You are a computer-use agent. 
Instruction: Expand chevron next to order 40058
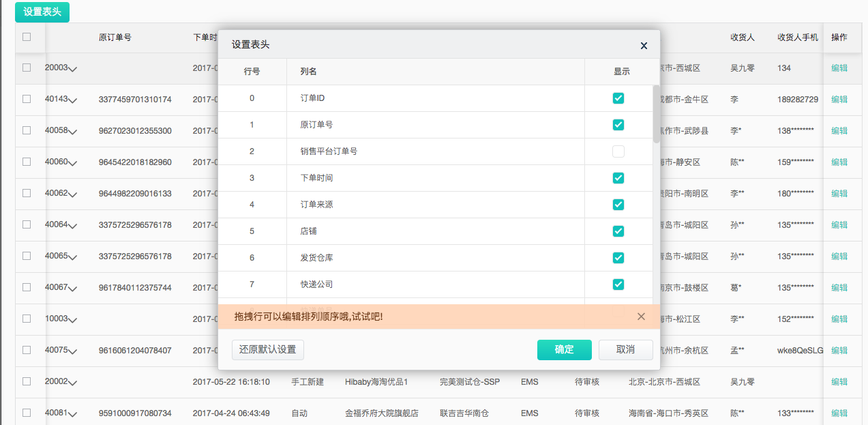click(x=73, y=132)
